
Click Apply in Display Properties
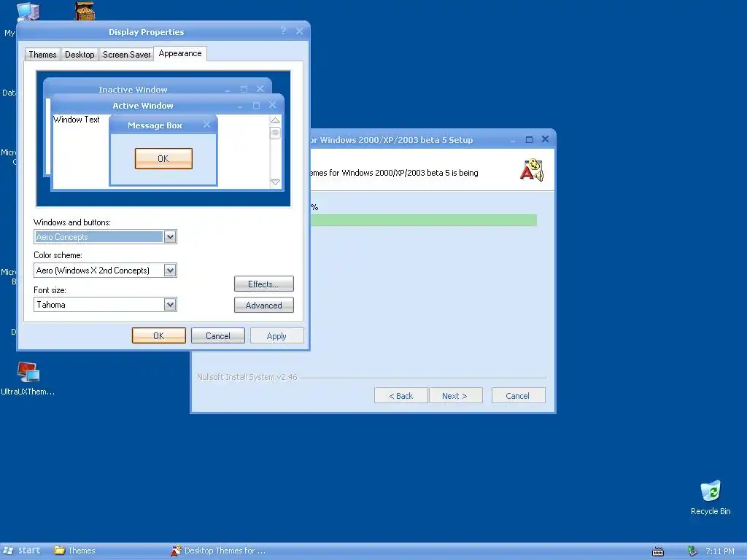coord(276,335)
